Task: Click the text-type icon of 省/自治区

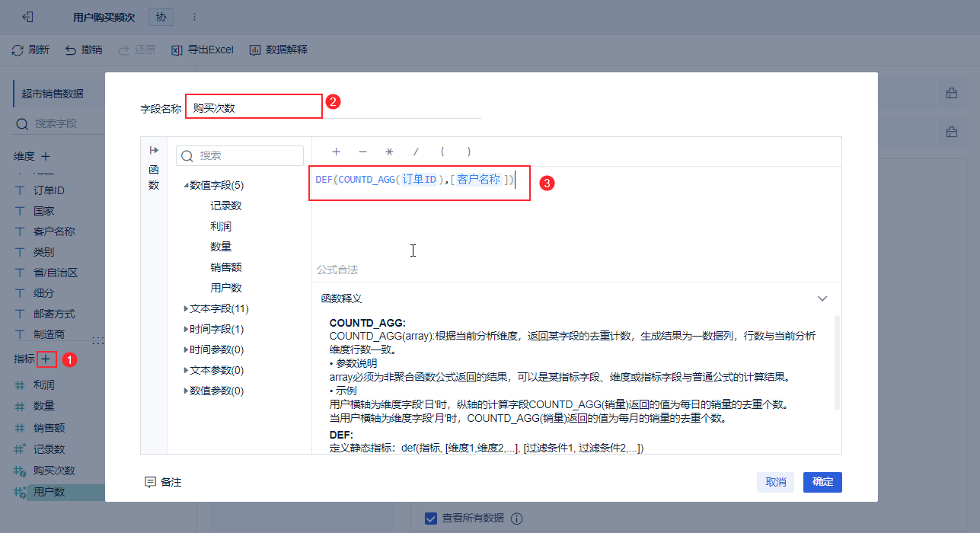Action: click(20, 273)
